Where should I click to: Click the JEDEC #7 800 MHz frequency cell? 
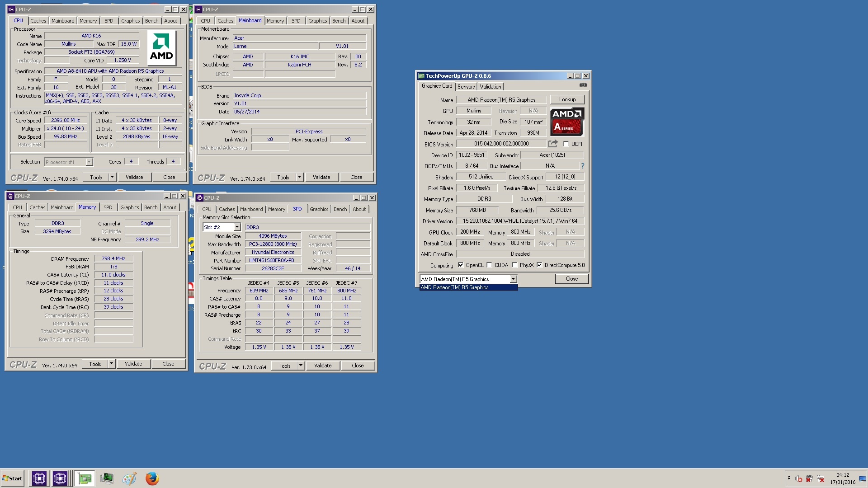346,291
